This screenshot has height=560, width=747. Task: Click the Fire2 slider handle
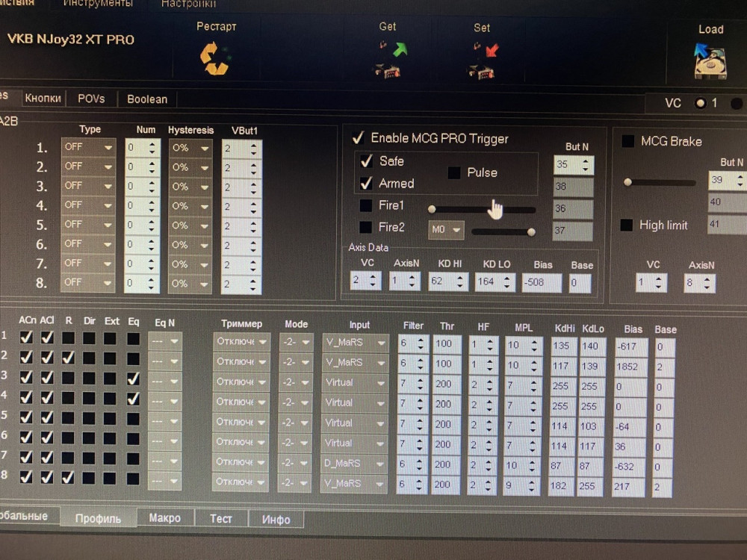click(x=530, y=232)
